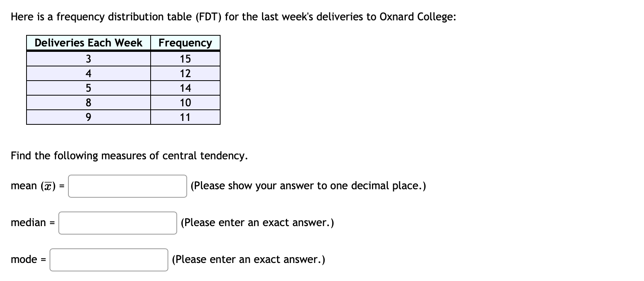Click the one decimal place instruction text
This screenshot has height=281, width=644.
307,186
